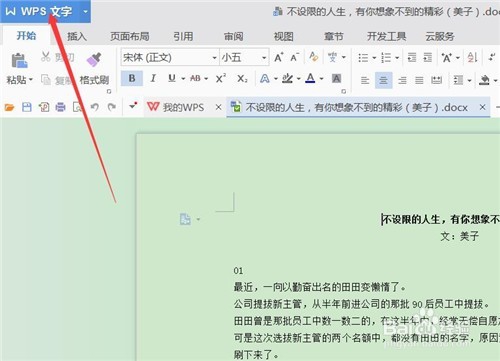Click the justify alignment icon
This screenshot has width=500, height=361.
tap(419, 80)
